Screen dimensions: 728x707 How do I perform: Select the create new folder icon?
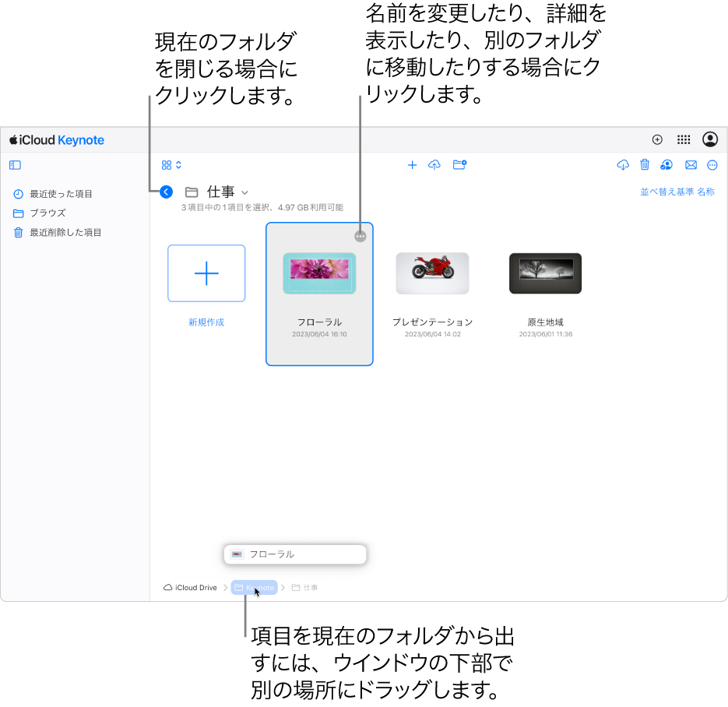(459, 164)
